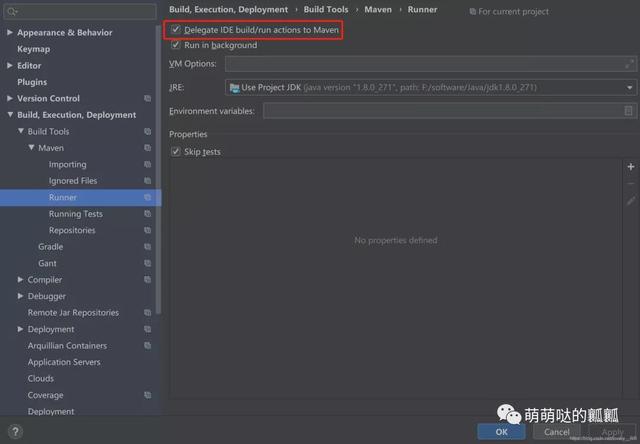This screenshot has height=444, width=640.
Task: Click the remove property minus icon
Action: click(631, 184)
